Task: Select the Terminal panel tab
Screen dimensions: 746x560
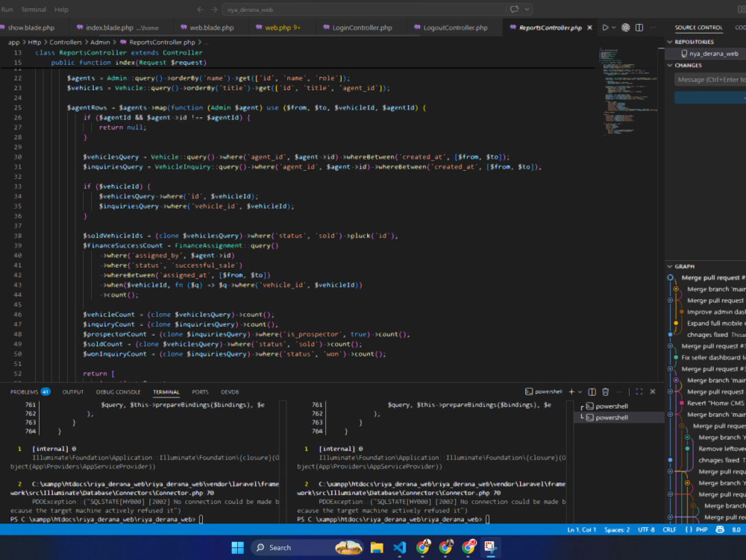Action: tap(166, 392)
